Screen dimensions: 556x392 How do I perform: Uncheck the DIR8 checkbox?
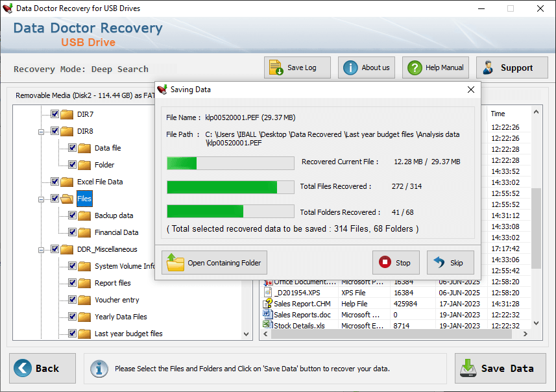(x=54, y=131)
